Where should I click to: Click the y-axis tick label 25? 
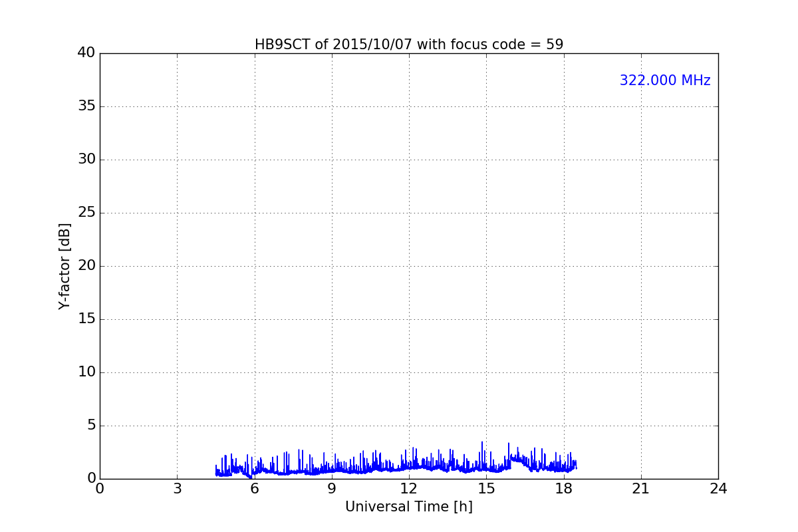pos(86,213)
